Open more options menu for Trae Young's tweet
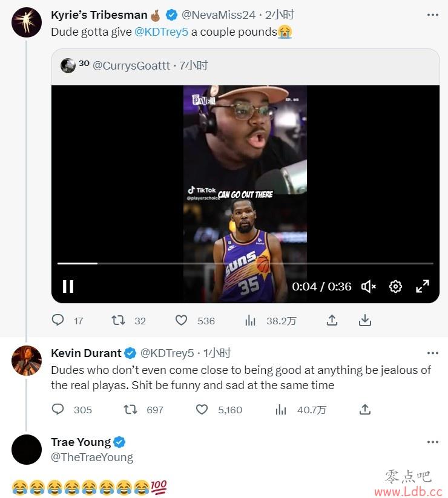The image size is (448, 498). point(433,442)
